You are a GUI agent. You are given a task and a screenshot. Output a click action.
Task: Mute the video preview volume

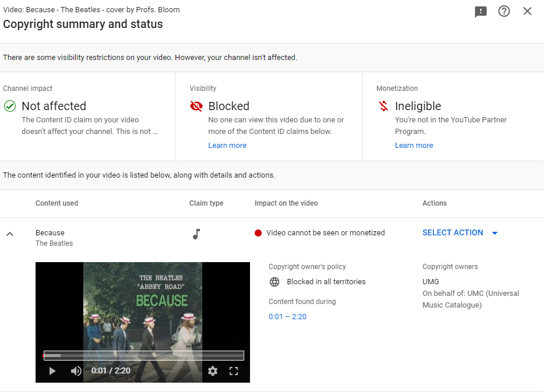pos(76,371)
